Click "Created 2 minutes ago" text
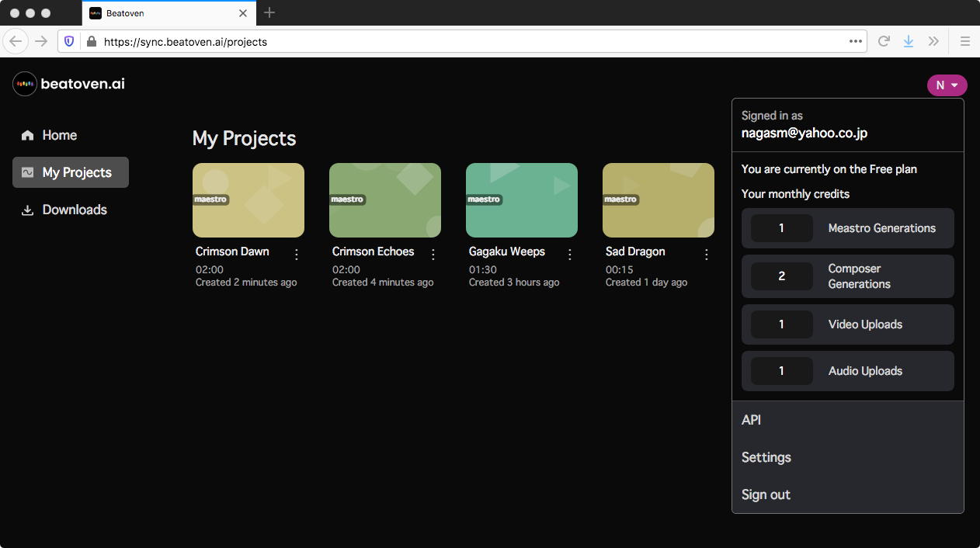The height and width of the screenshot is (548, 980). coord(246,283)
